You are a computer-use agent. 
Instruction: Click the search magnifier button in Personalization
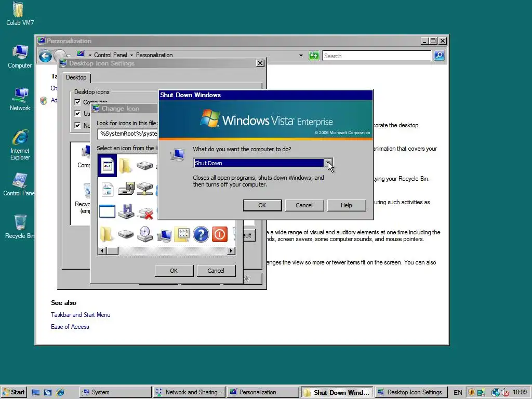(x=439, y=56)
